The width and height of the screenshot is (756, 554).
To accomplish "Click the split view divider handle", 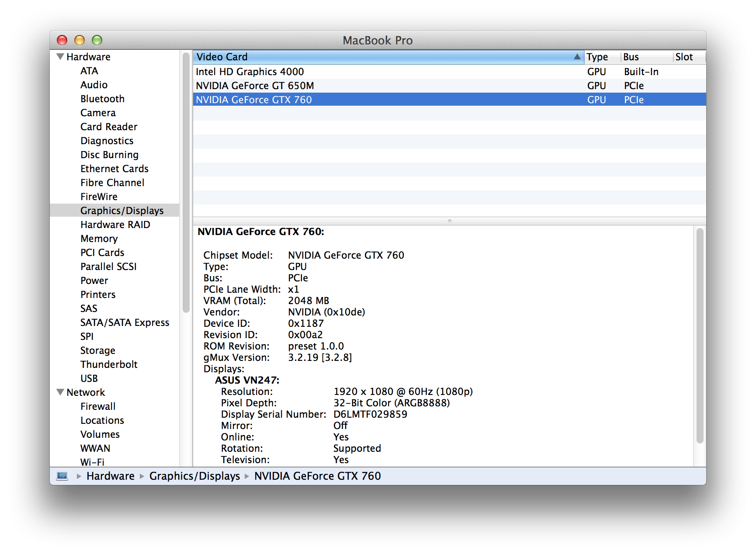I will 449,221.
